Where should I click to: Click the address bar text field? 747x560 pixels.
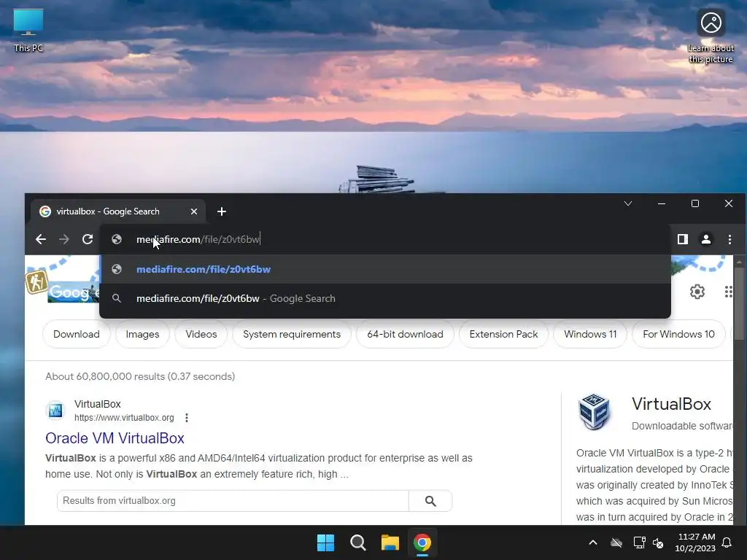point(385,239)
